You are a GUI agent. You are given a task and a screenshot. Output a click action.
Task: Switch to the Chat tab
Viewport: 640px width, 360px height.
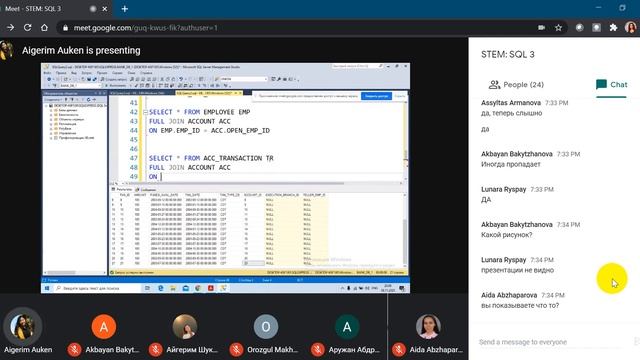(x=611, y=85)
